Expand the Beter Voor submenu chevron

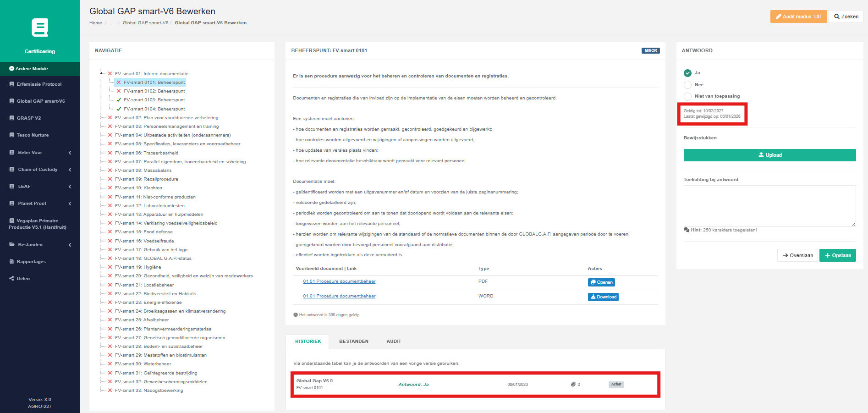tap(70, 153)
